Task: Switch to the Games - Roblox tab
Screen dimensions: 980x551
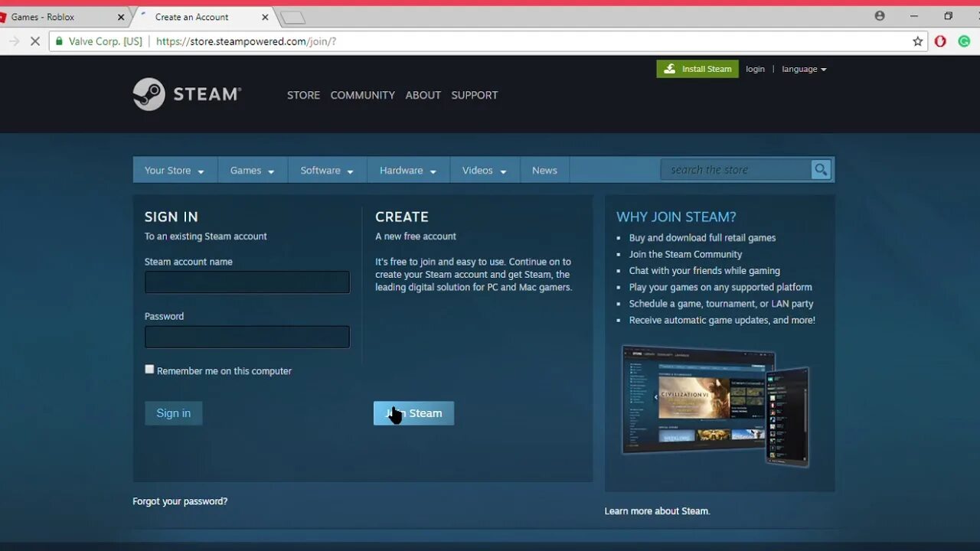Action: click(x=60, y=17)
